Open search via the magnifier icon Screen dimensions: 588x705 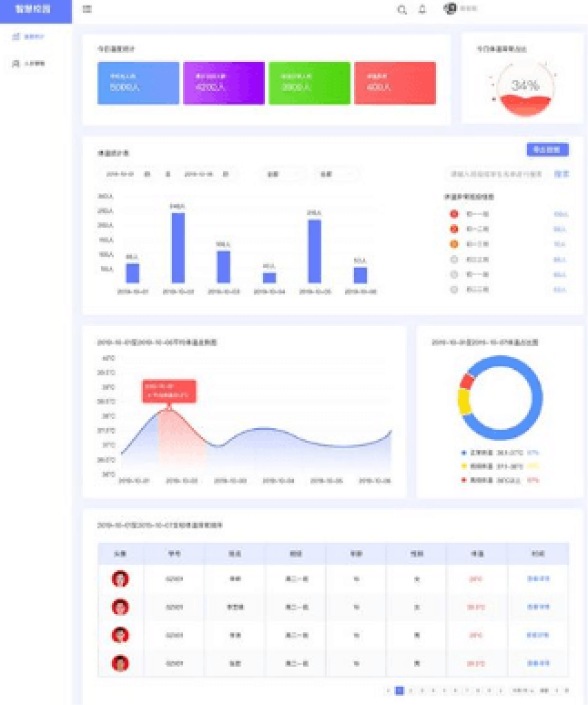(401, 9)
